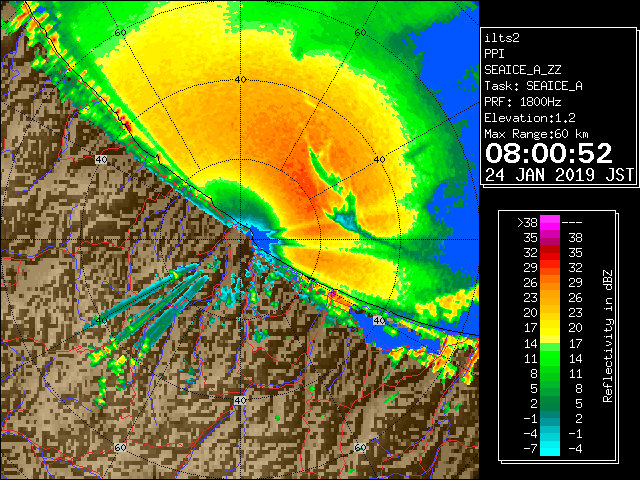Click the magenta swatch atop the legend color bar
This screenshot has height=480, width=640.
tap(550, 222)
